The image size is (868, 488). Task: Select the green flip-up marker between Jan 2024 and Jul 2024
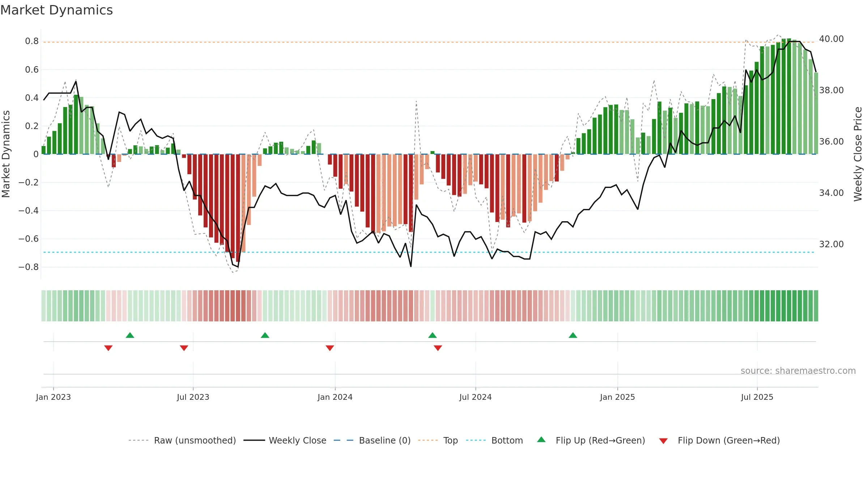[433, 335]
